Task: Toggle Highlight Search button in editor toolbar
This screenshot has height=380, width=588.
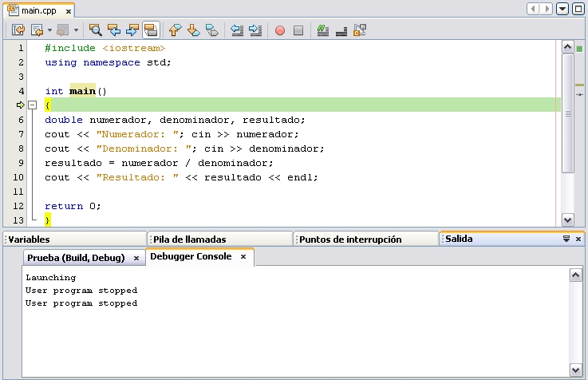Action: point(151,30)
